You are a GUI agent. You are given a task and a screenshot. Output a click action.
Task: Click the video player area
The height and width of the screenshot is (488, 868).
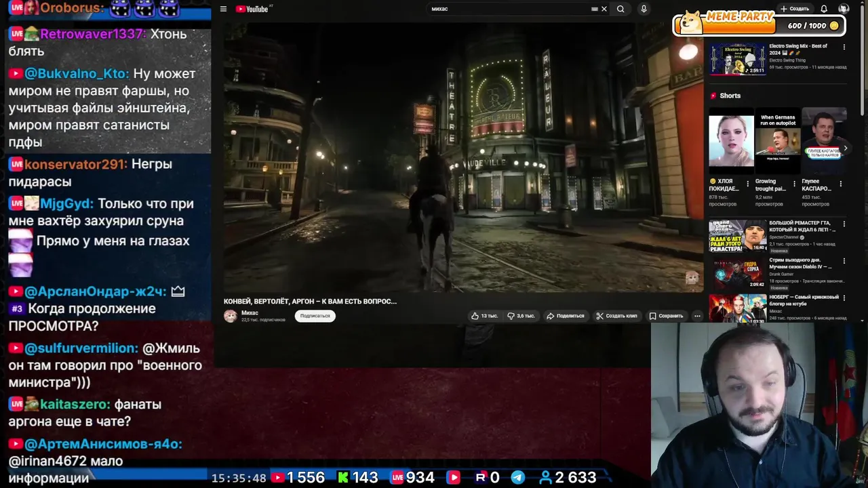[463, 157]
